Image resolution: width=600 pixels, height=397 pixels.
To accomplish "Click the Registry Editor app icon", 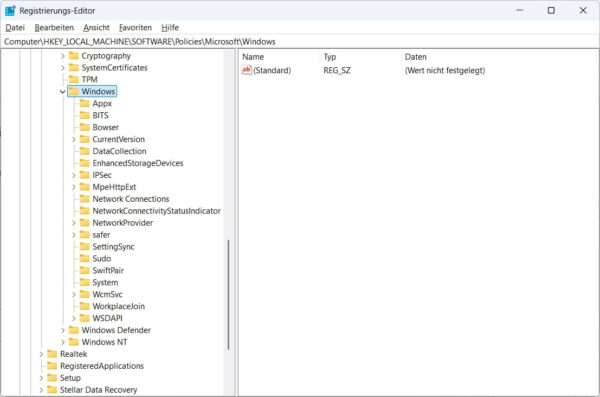I will pyautogui.click(x=10, y=11).
